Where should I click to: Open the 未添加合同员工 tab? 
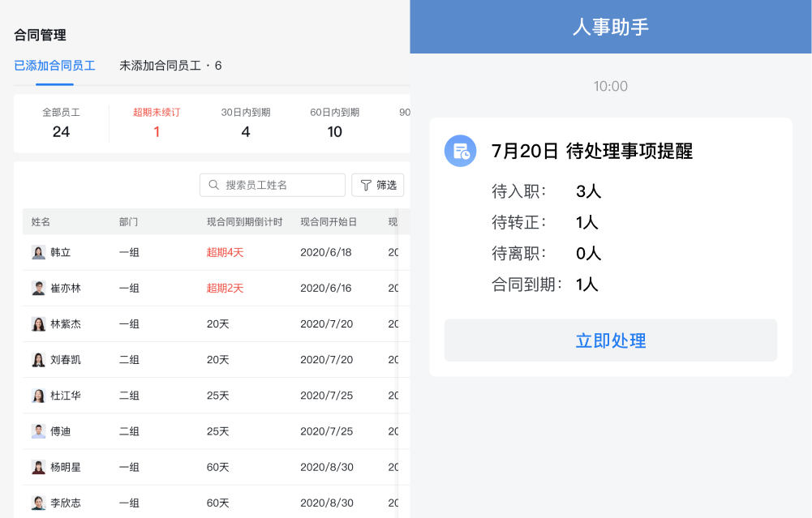[x=170, y=66]
